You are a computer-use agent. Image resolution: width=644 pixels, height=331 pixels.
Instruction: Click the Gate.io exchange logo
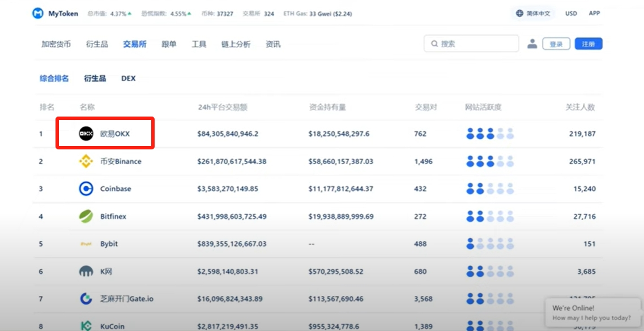pos(86,299)
